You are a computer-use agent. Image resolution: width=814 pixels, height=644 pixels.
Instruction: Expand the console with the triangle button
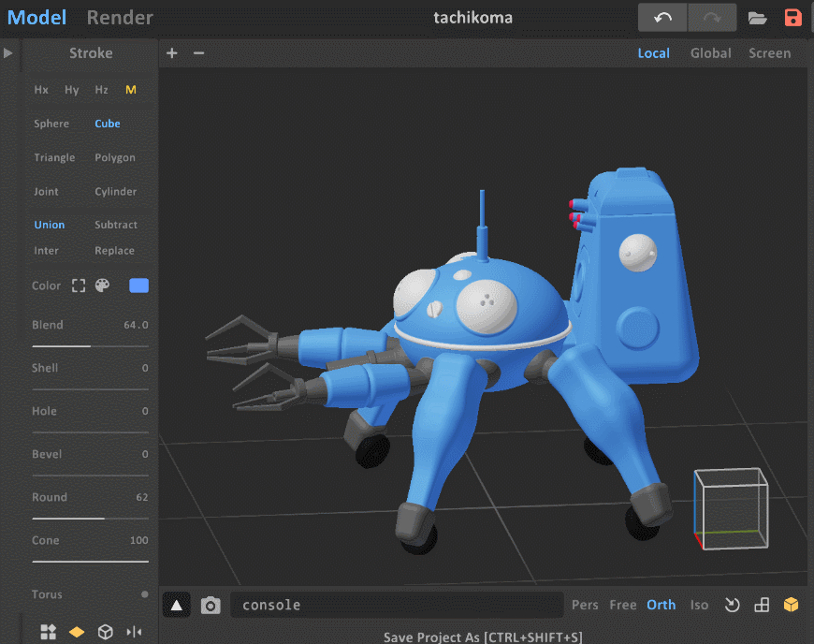(x=177, y=606)
